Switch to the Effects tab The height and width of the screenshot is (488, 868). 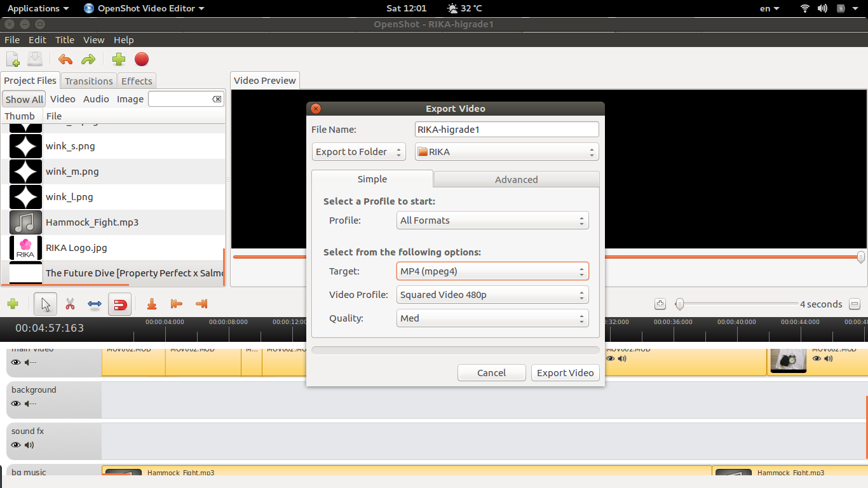[x=137, y=81]
